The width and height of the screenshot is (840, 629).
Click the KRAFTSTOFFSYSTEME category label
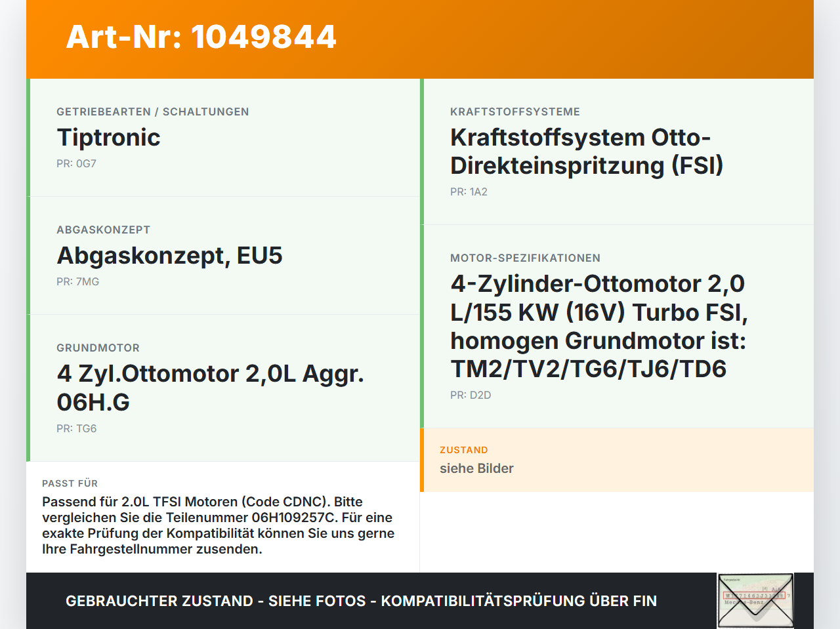[x=515, y=112]
